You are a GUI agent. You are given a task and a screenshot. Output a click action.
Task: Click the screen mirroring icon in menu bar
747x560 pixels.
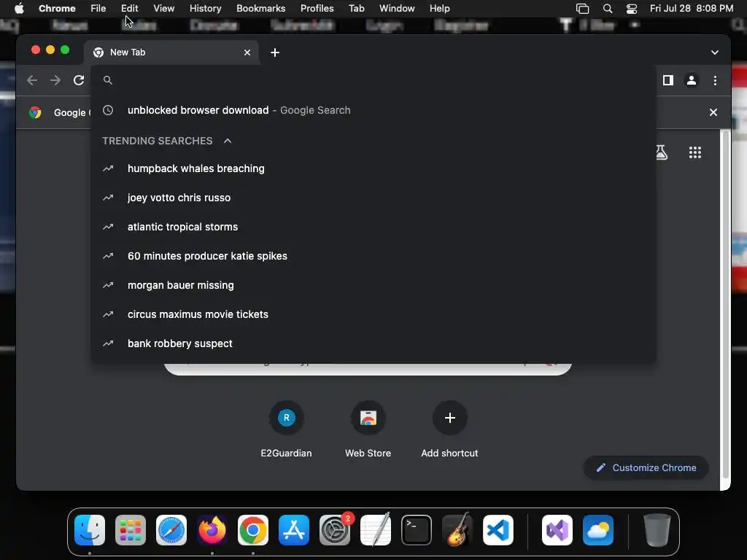tap(583, 9)
